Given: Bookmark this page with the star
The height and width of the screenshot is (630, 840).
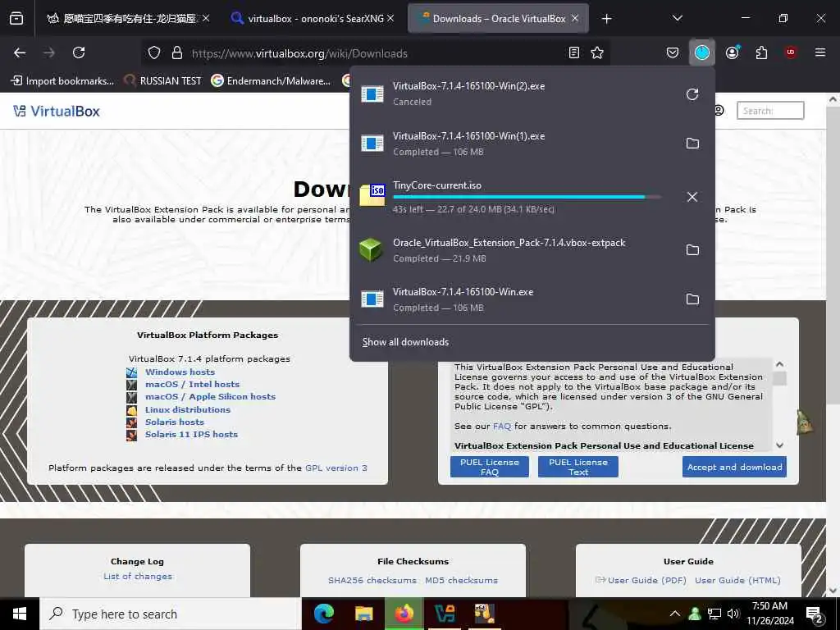Looking at the screenshot, I should click(597, 52).
